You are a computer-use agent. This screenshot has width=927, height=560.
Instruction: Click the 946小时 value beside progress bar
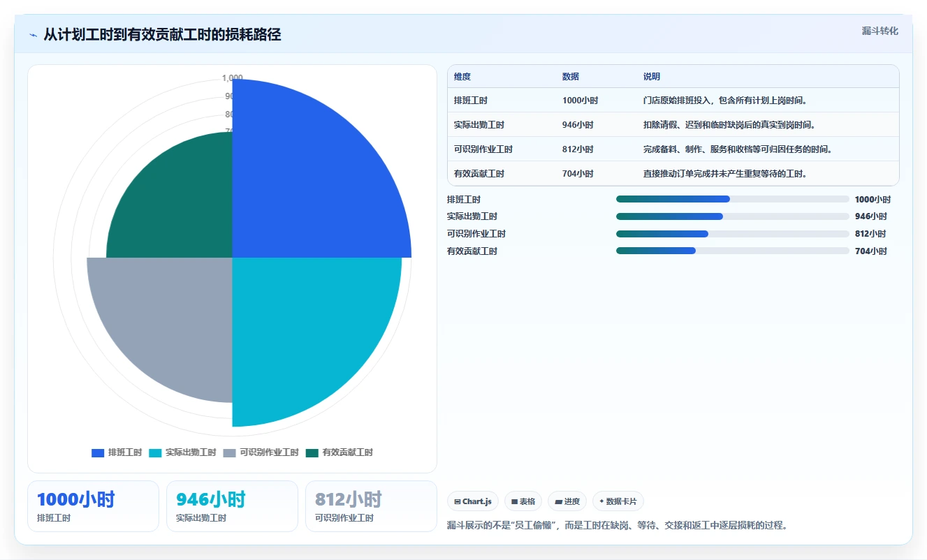(x=870, y=216)
